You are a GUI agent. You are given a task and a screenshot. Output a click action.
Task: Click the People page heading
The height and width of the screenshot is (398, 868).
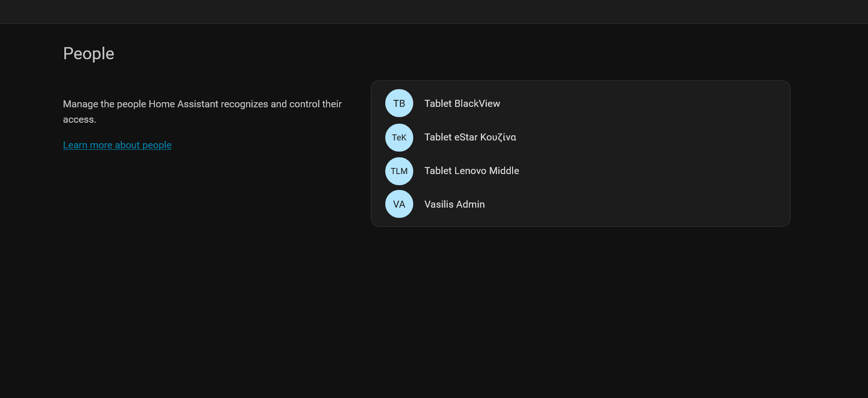point(89,54)
